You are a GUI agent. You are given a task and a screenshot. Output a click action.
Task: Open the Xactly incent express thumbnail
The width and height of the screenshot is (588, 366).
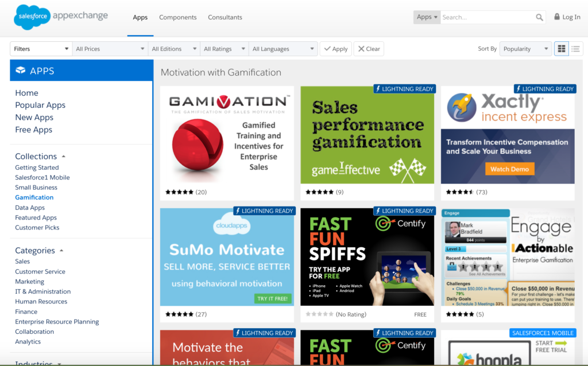pyautogui.click(x=508, y=135)
